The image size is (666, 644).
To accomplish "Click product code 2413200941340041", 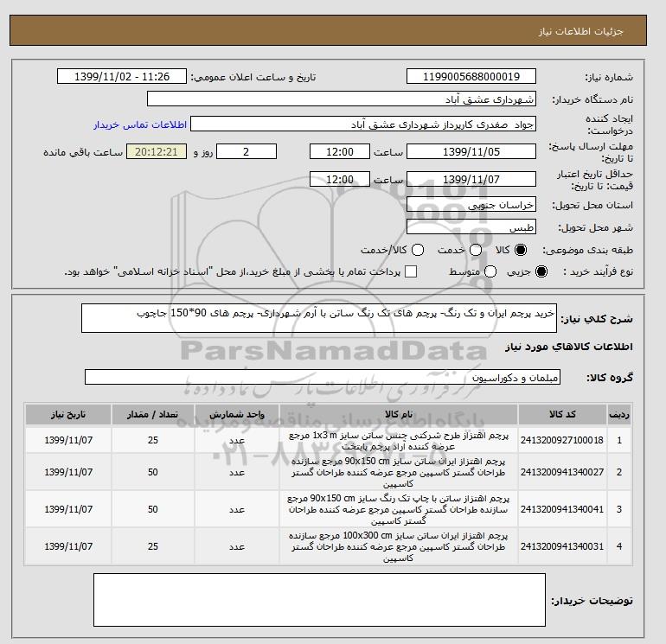I will point(562,509).
